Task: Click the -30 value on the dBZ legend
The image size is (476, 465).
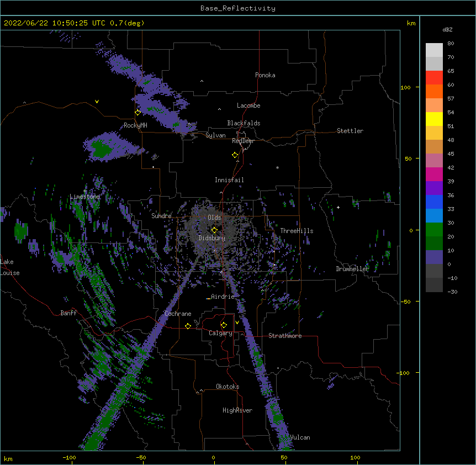Action: tap(452, 292)
